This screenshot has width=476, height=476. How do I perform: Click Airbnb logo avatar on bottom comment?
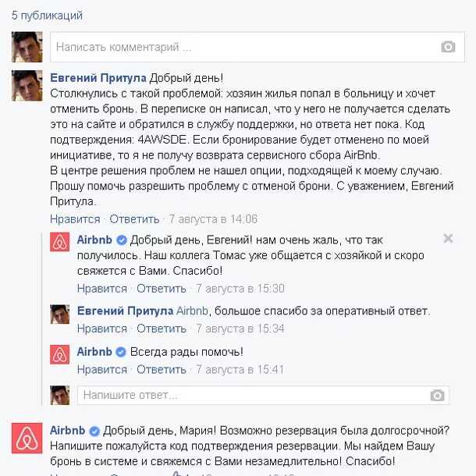click(27, 438)
